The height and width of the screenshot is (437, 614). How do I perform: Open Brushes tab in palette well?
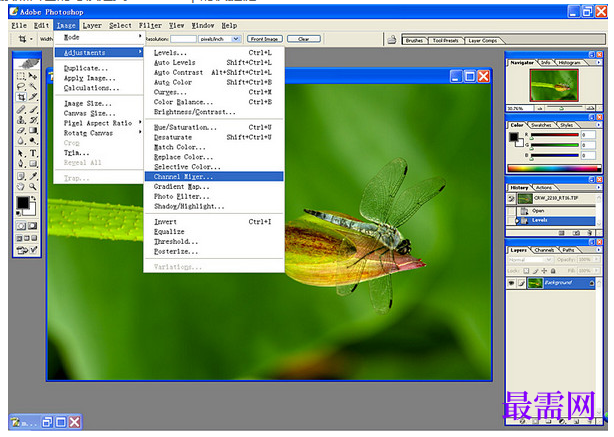pyautogui.click(x=414, y=40)
